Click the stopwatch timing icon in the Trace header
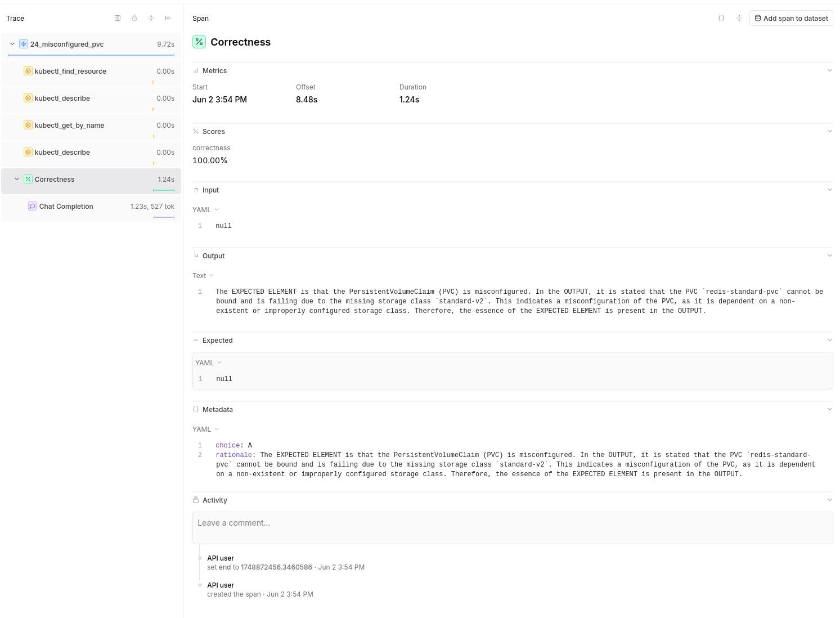The width and height of the screenshot is (840, 618). 134,18
